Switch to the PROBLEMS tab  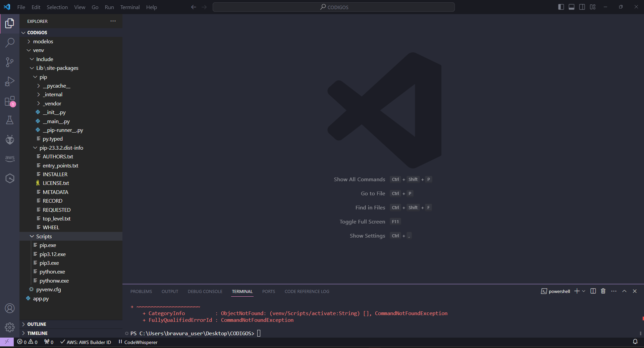click(141, 291)
